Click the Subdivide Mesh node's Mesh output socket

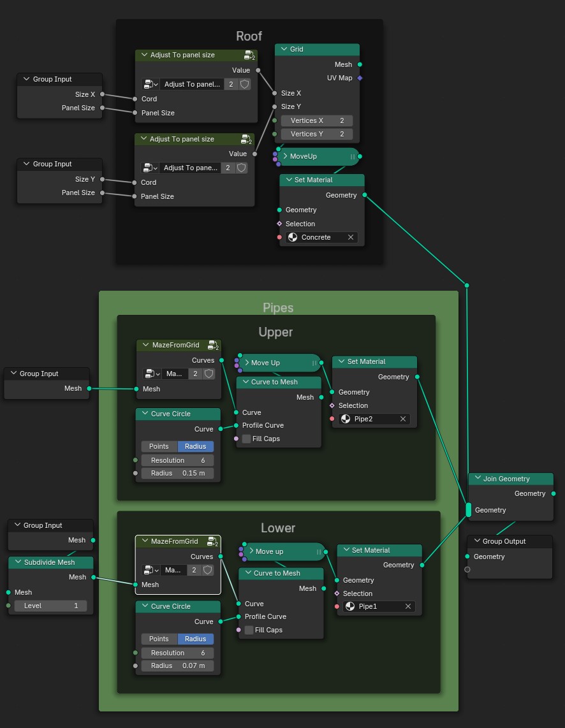click(93, 577)
